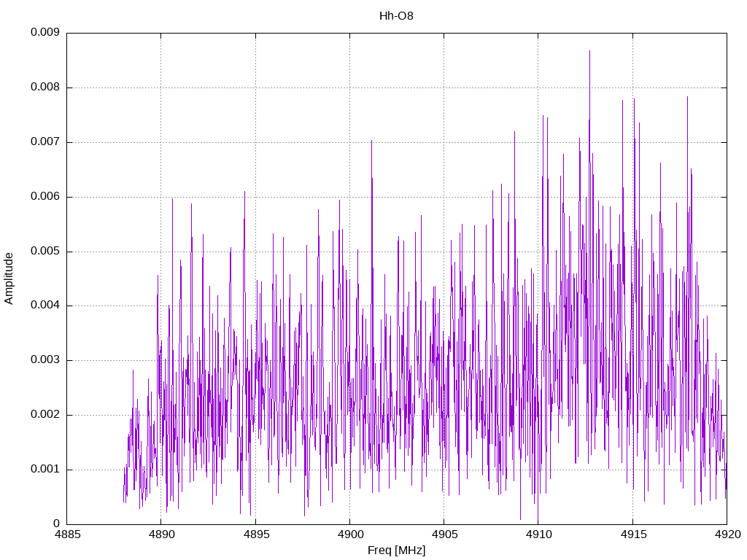Click the 0.001 y-axis tick label
747x560 pixels.
click(45, 470)
